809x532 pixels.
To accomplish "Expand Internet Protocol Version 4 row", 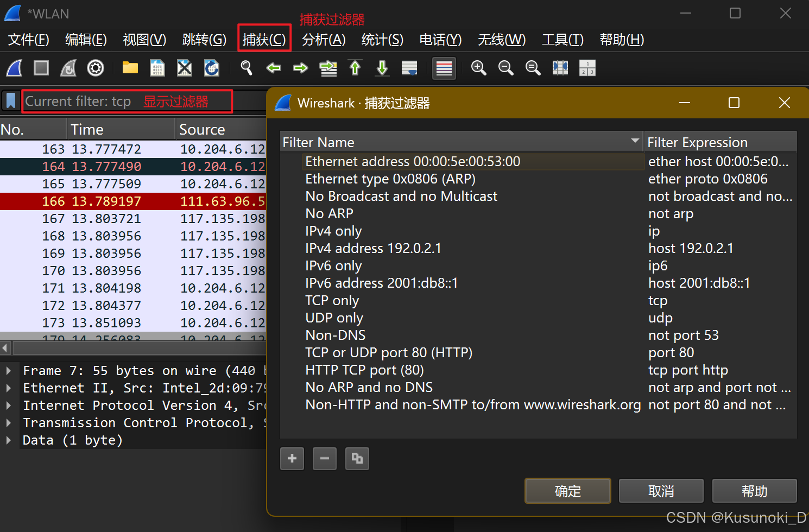I will (9, 406).
